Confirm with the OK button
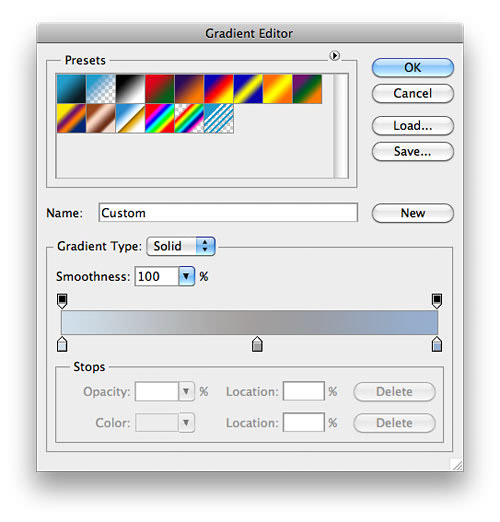Screen dimensions: 500x522 point(413,68)
